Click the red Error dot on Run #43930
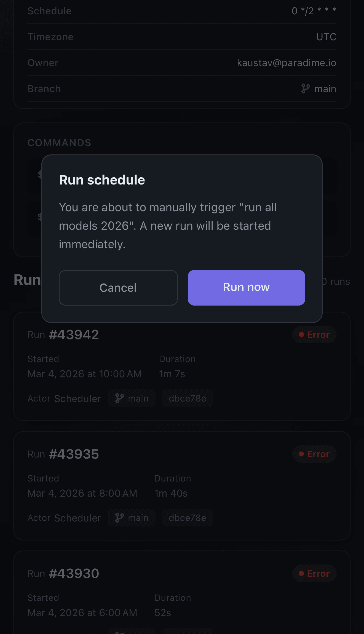 pos(301,573)
